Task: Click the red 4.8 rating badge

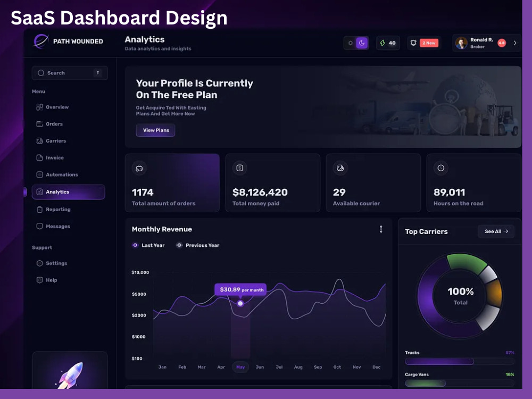Action: (502, 43)
